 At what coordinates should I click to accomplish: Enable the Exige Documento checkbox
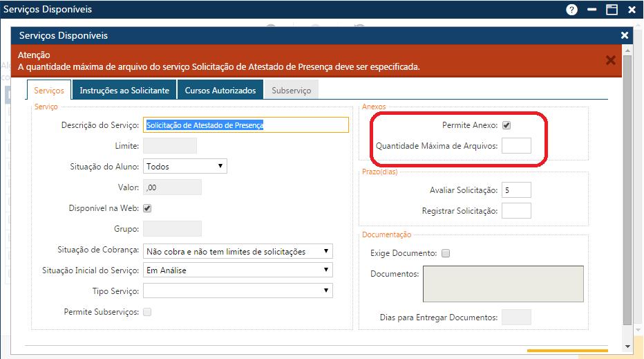[x=446, y=253]
